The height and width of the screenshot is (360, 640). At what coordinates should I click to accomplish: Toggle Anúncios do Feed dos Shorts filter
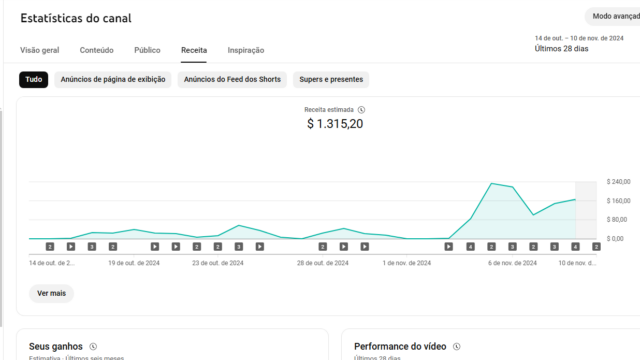[232, 80]
